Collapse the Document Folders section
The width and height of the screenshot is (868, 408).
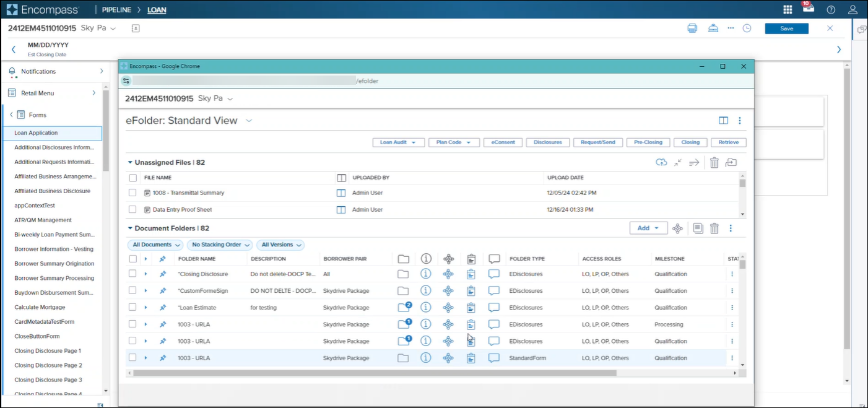130,228
